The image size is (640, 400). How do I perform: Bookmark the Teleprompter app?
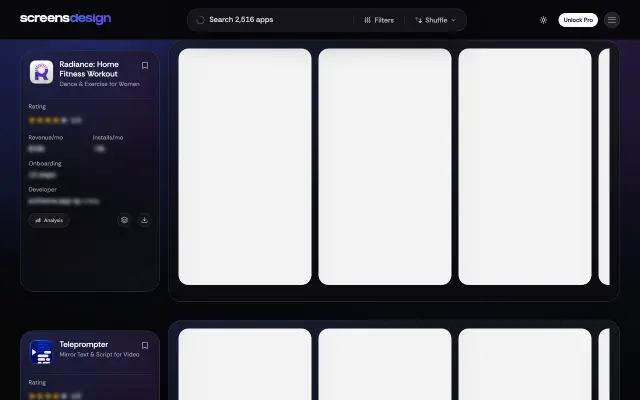click(x=144, y=345)
